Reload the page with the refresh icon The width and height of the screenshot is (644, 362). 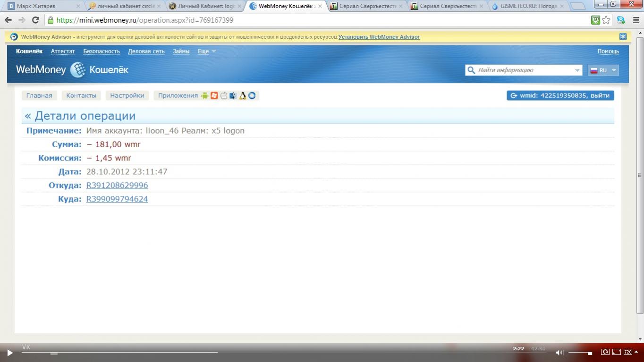click(35, 20)
